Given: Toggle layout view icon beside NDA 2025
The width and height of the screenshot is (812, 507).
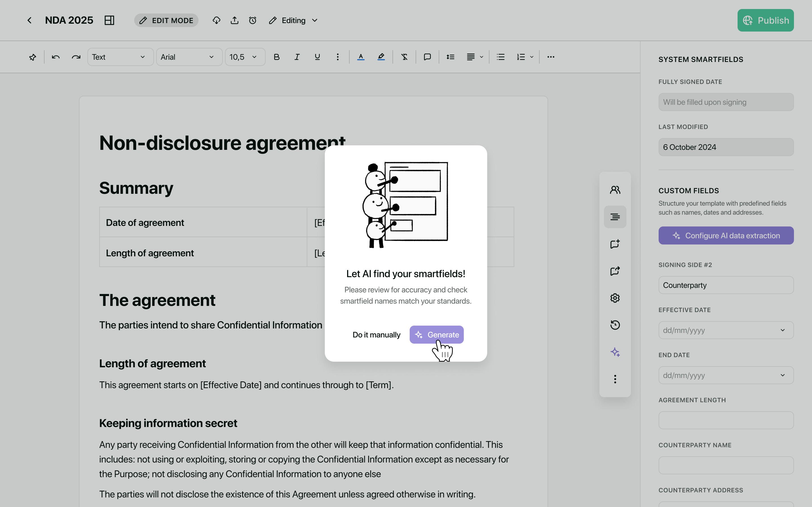Looking at the screenshot, I should (109, 21).
